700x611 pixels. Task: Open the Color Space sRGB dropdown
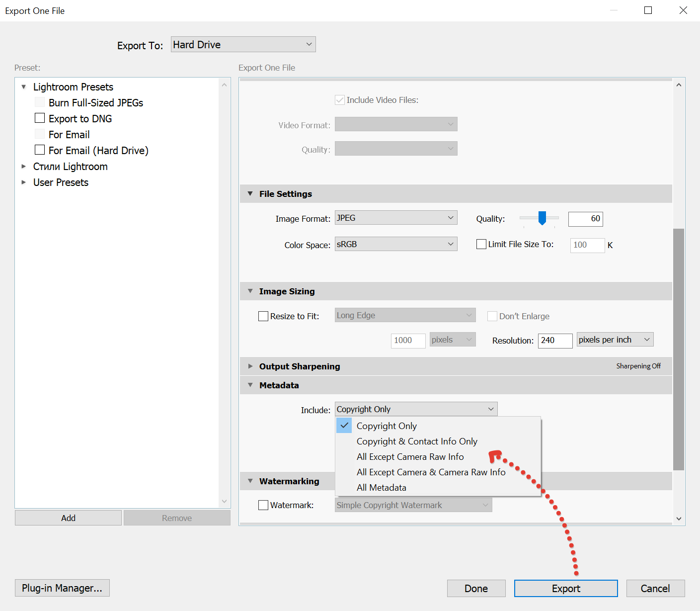coord(395,244)
